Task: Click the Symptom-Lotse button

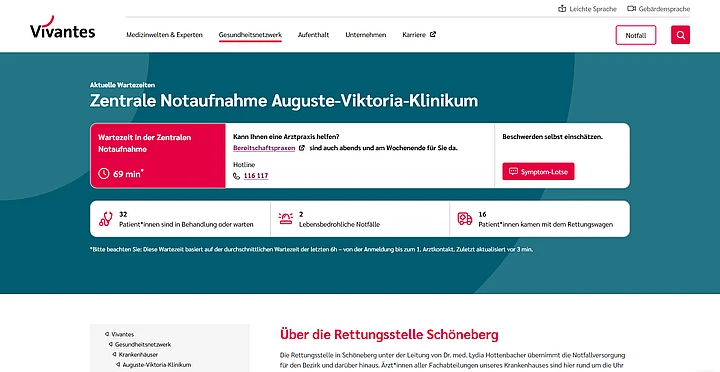Action: click(538, 172)
